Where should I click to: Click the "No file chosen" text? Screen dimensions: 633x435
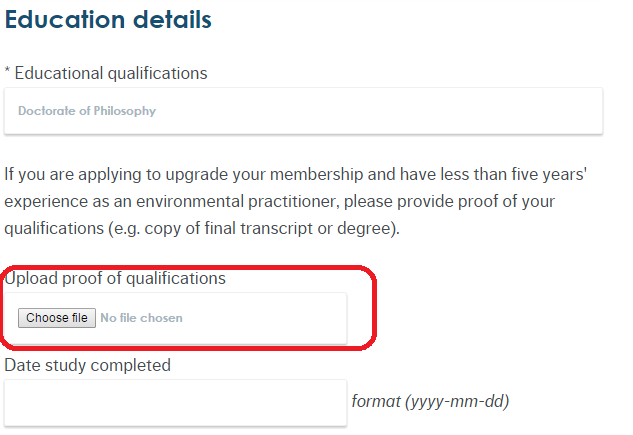click(142, 318)
